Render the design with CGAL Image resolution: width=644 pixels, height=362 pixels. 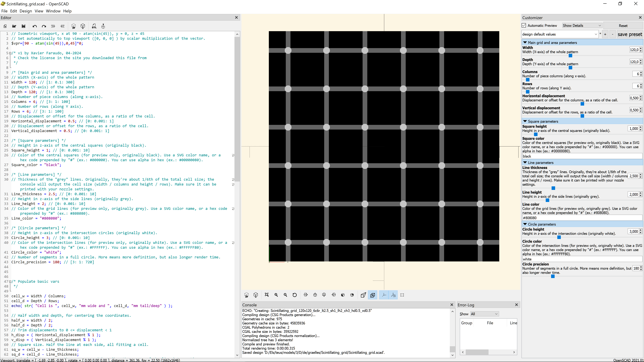pos(83,26)
